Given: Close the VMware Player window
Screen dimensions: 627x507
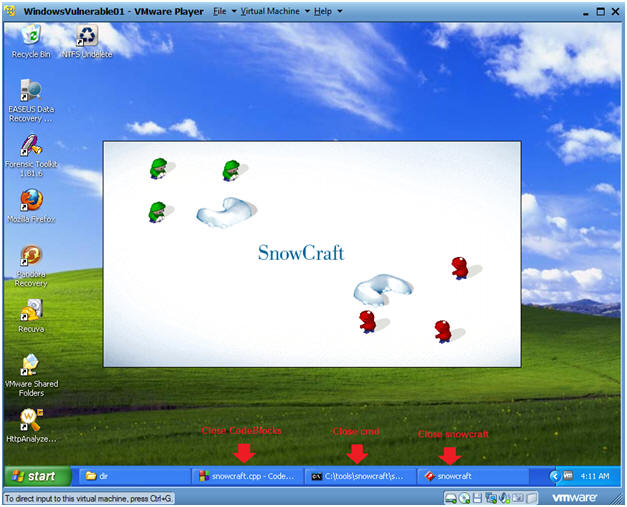Looking at the screenshot, I should click(615, 12).
